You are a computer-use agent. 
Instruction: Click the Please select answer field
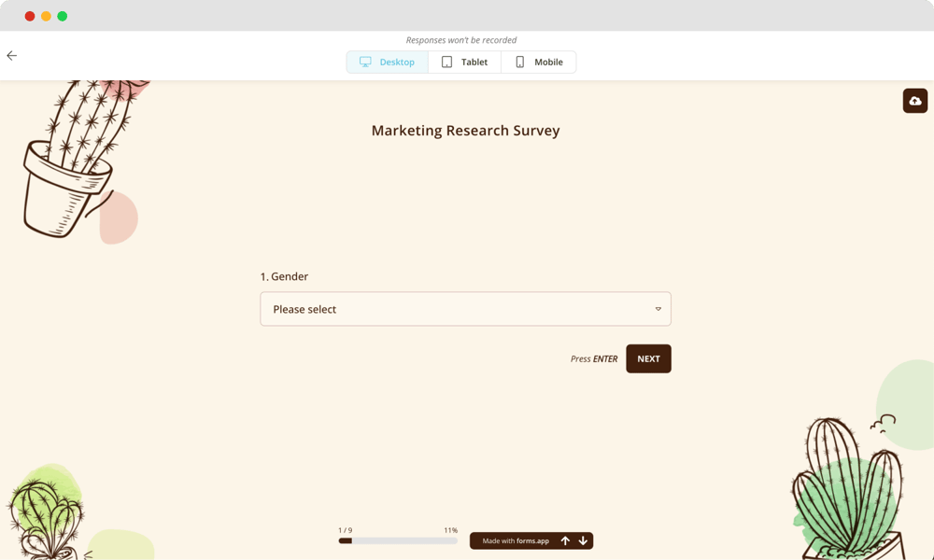tap(420, 308)
